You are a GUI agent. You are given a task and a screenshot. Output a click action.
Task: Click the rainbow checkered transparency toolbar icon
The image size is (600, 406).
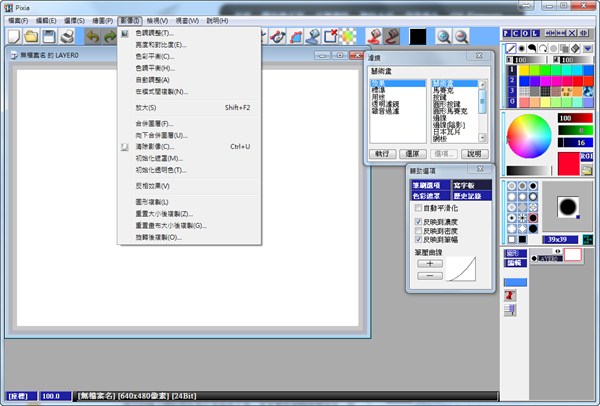(348, 37)
